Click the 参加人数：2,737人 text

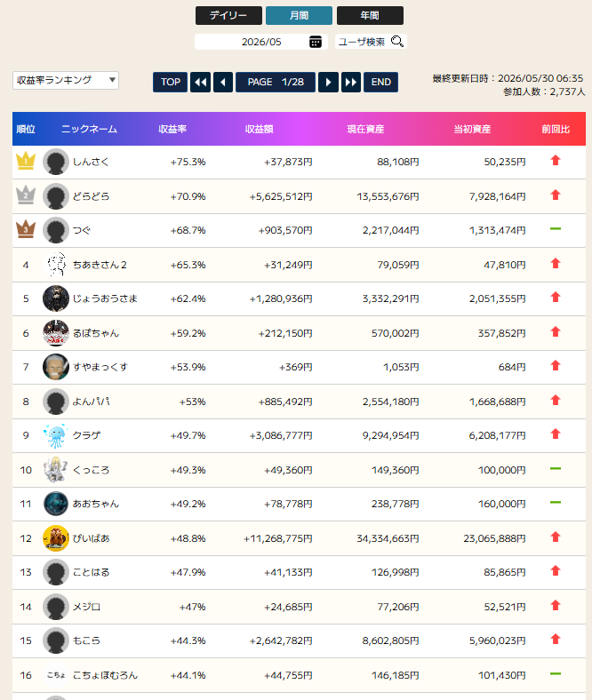pyautogui.click(x=544, y=92)
